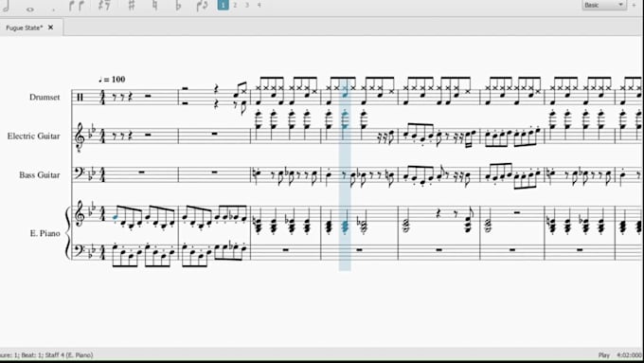Screen dimensions: 644x363
Task: Select the Drumset time signature
Action: [x=102, y=98]
